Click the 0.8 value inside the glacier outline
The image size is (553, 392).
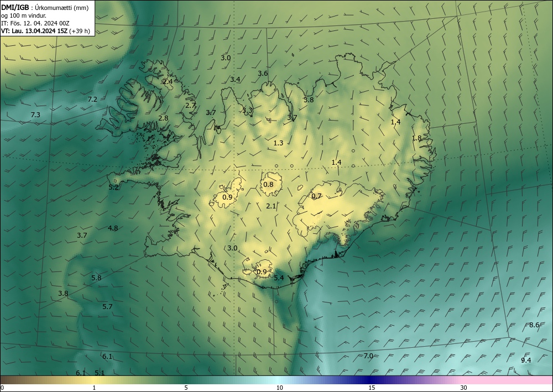[268, 184]
